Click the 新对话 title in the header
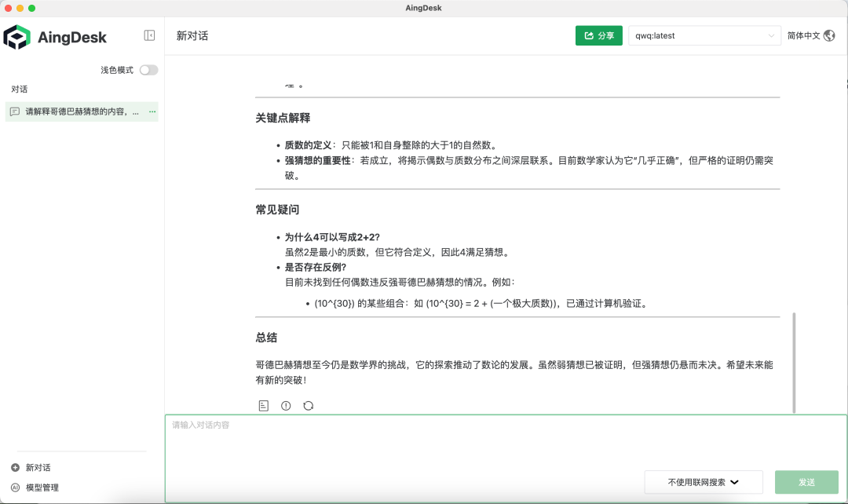Image resolution: width=848 pixels, height=504 pixels. [192, 35]
